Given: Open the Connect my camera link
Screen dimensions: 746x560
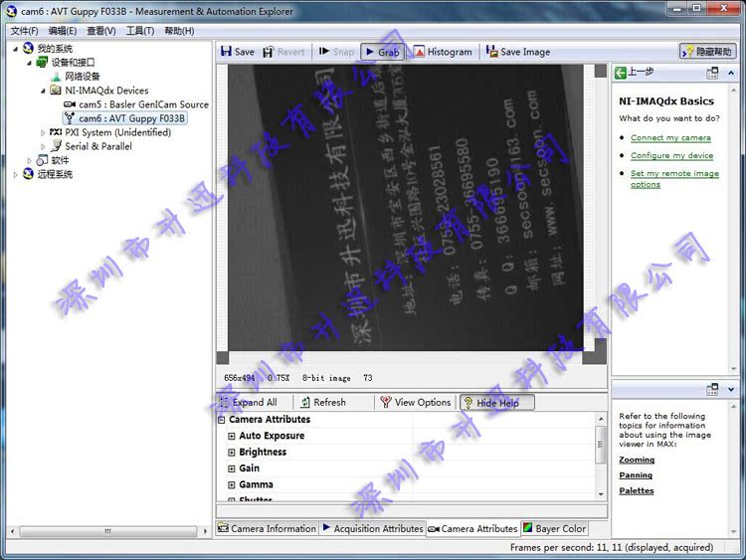Looking at the screenshot, I should (x=670, y=137).
